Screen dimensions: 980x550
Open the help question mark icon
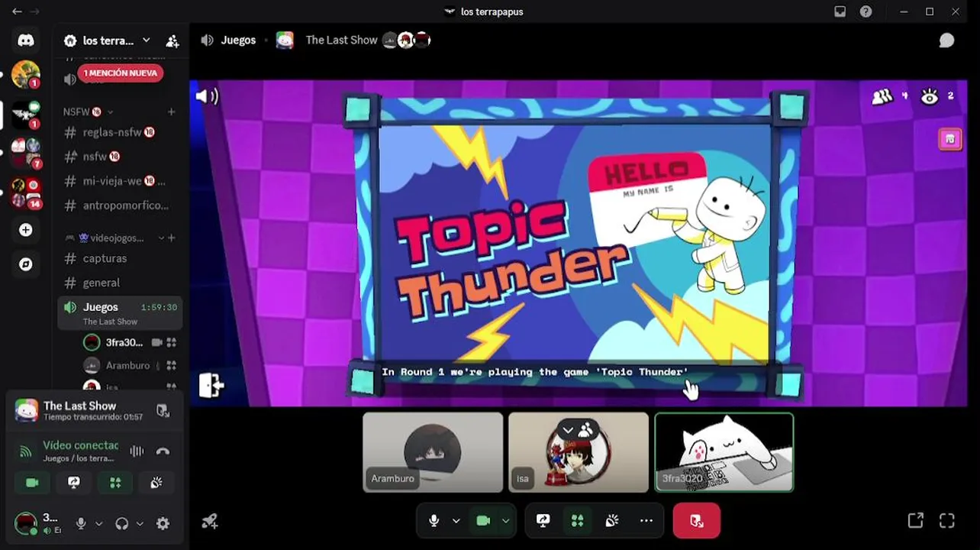pyautogui.click(x=866, y=11)
